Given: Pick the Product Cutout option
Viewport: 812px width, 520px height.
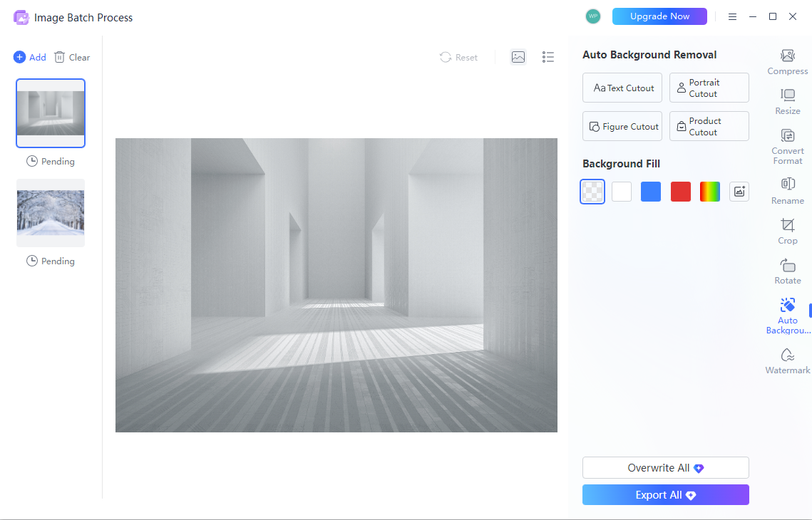Looking at the screenshot, I should point(709,126).
